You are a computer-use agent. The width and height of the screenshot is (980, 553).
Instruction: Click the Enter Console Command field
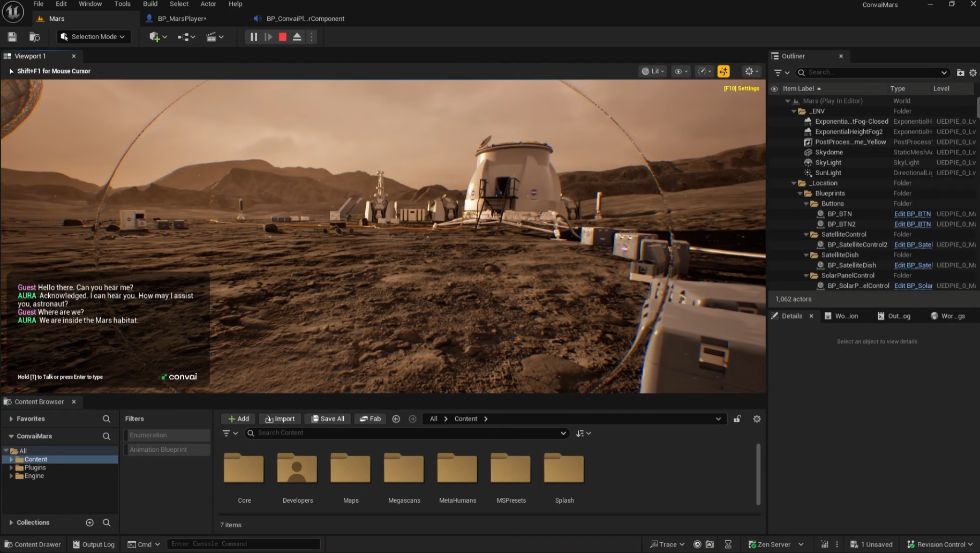(x=243, y=544)
